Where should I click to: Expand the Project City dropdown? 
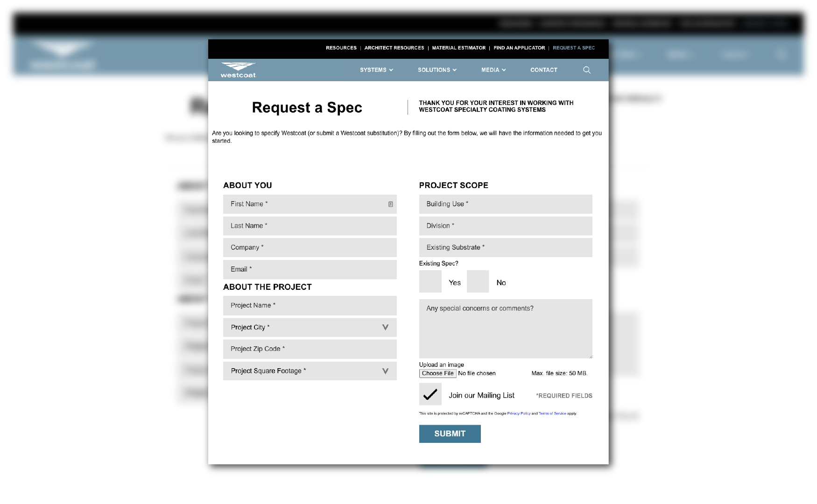[385, 327]
